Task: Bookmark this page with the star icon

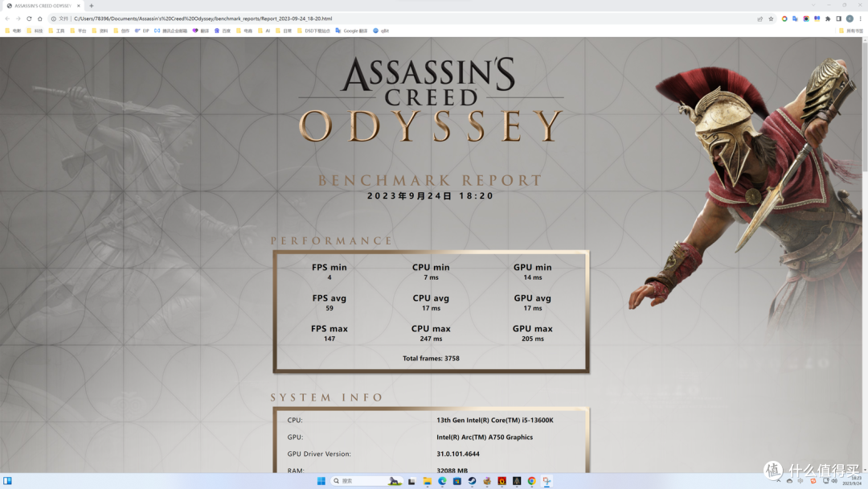Action: pos(771,18)
